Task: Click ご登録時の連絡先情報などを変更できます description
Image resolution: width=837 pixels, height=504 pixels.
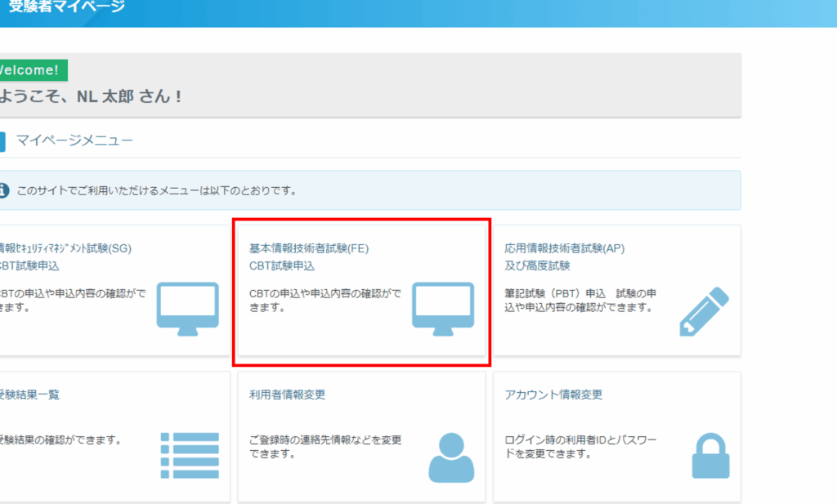Action: [325, 446]
